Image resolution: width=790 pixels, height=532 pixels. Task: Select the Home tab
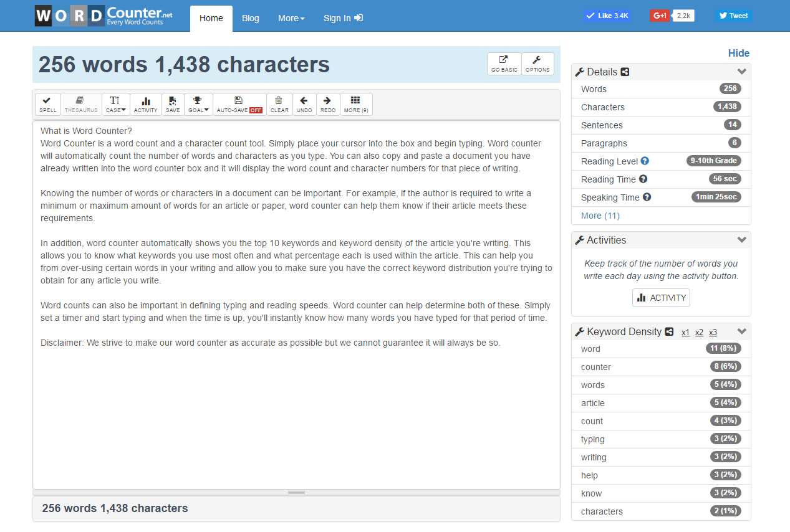211,18
